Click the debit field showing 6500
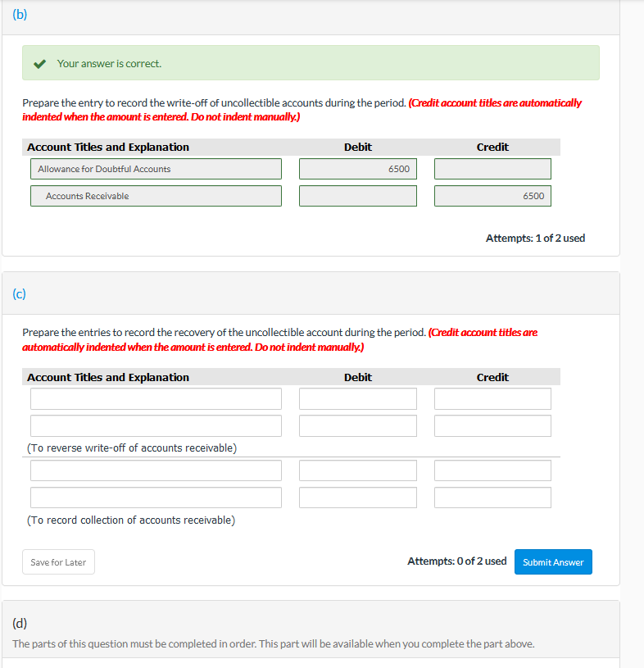This screenshot has width=644, height=668. pyautogui.click(x=358, y=169)
